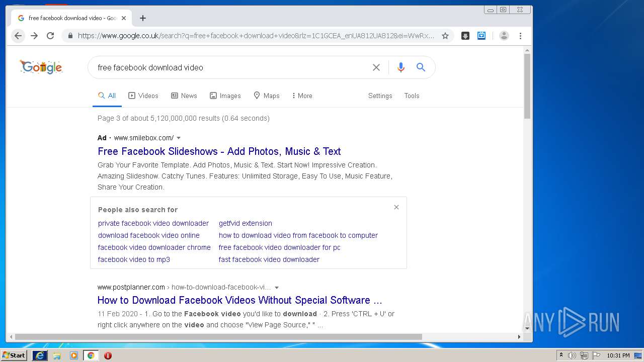The width and height of the screenshot is (644, 362).
Task: Search free facebook video downloader for pc
Action: click(x=280, y=247)
